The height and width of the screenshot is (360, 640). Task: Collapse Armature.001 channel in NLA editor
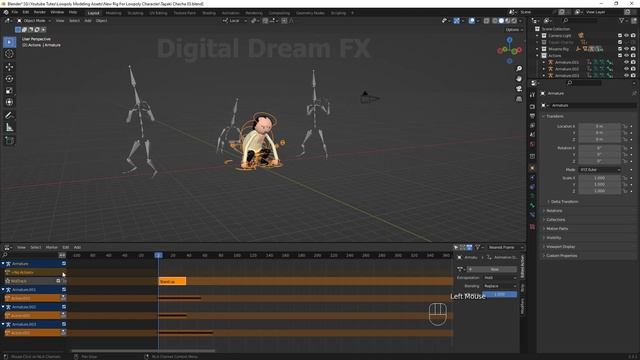[3, 289]
